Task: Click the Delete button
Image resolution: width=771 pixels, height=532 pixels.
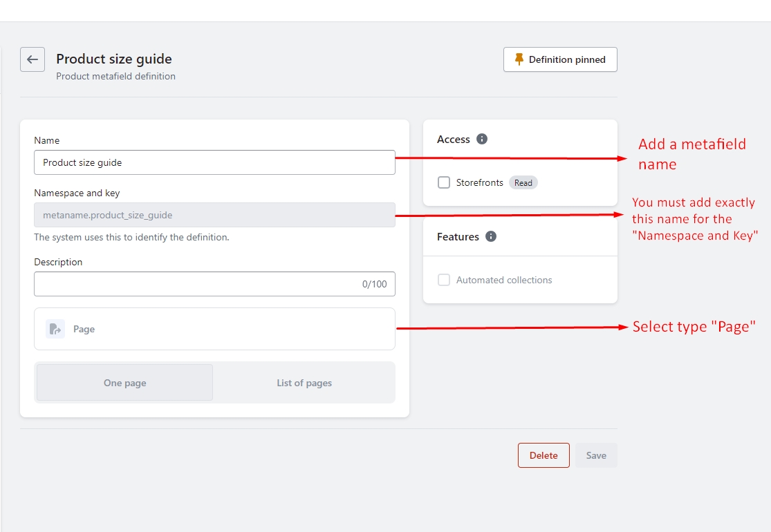Action: [x=544, y=455]
